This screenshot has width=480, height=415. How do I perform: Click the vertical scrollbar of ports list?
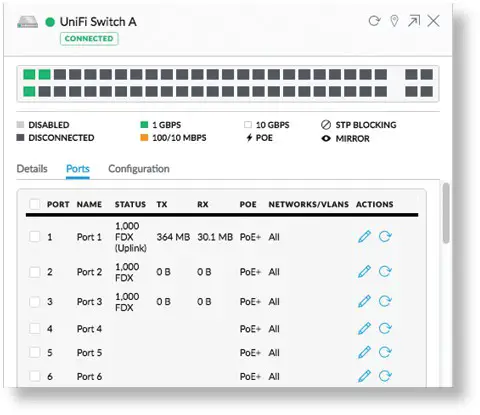[446, 213]
